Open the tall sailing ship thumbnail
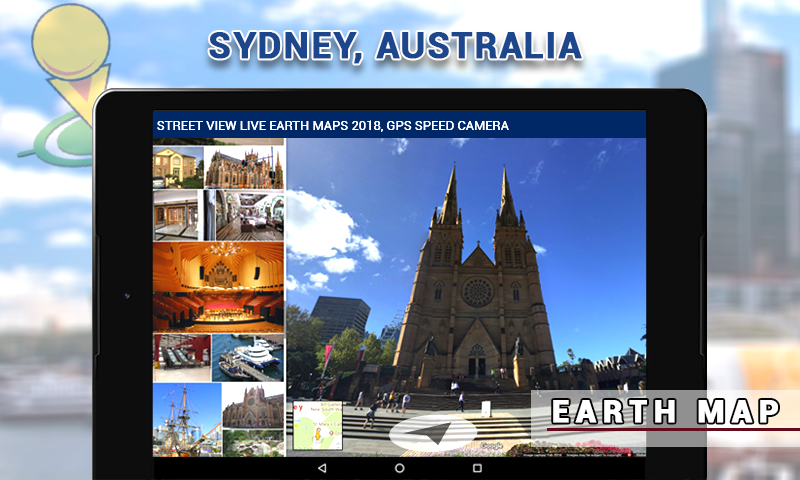Viewport: 800px width, 480px height. (187, 419)
